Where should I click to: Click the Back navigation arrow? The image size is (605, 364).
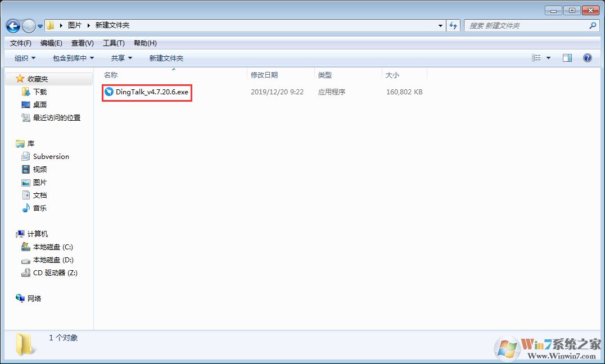[12, 25]
